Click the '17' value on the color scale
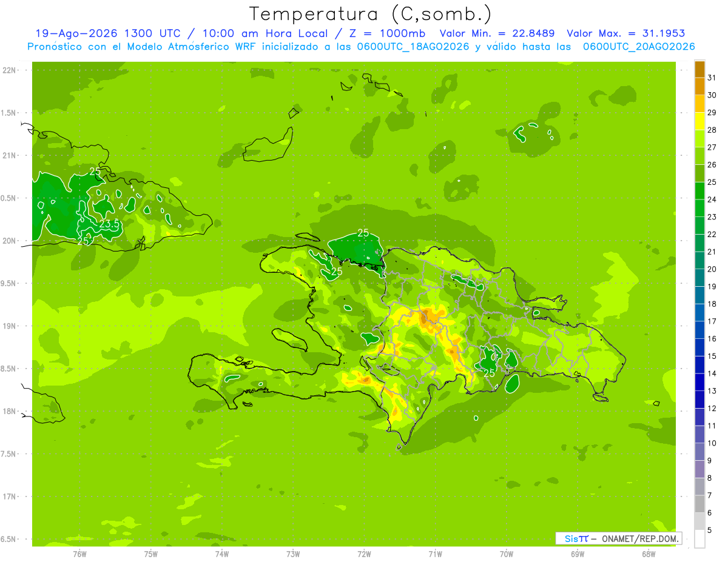Screen dimensions: 728x562 712,321
